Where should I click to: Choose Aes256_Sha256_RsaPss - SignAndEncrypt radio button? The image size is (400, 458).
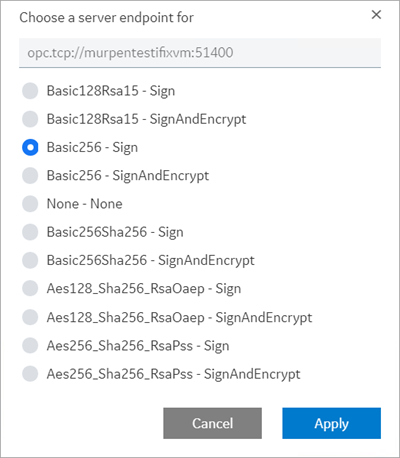(30, 374)
